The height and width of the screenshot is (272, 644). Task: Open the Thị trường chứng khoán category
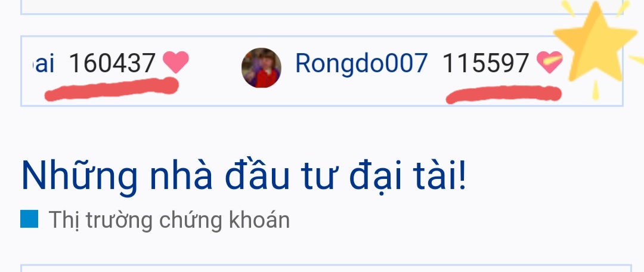tap(169, 220)
